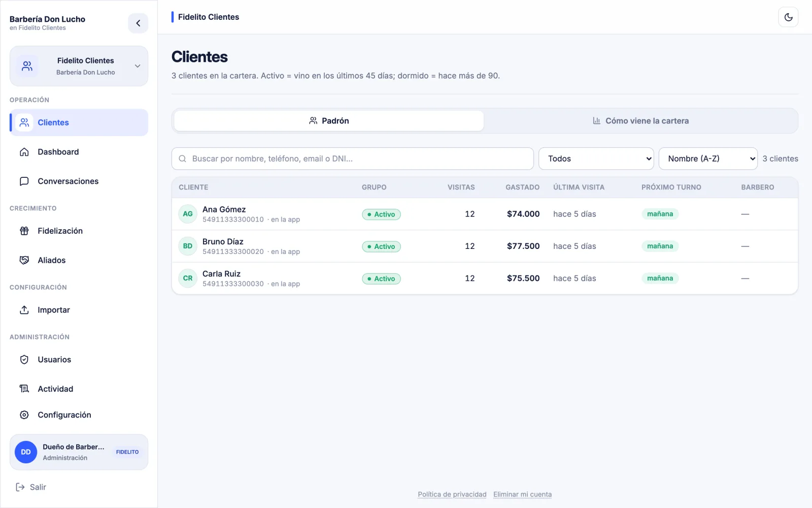Viewport: 812px width, 508px height.
Task: Click the Fidelización gift icon
Action: point(24,231)
